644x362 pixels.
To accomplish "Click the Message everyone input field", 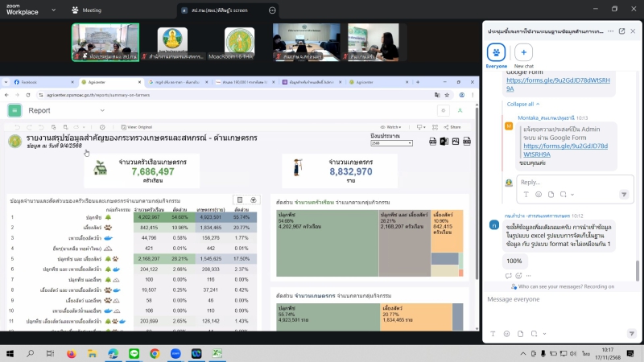I will [555, 299].
